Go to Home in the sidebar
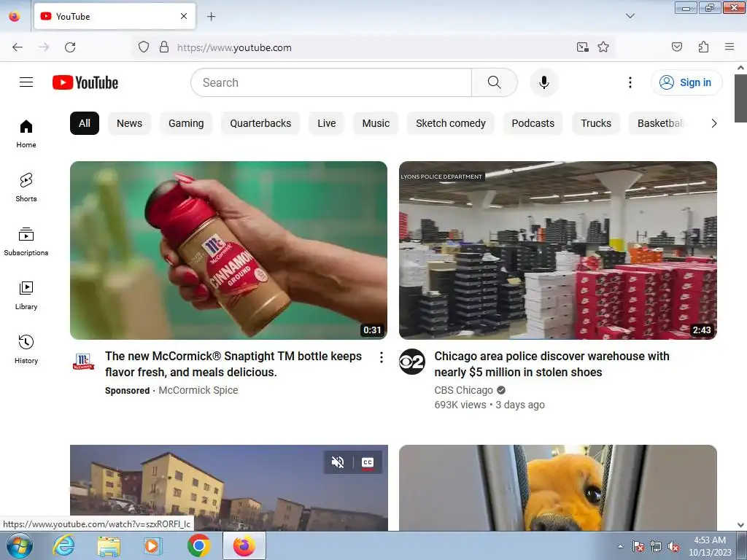747x560 pixels. click(x=26, y=134)
